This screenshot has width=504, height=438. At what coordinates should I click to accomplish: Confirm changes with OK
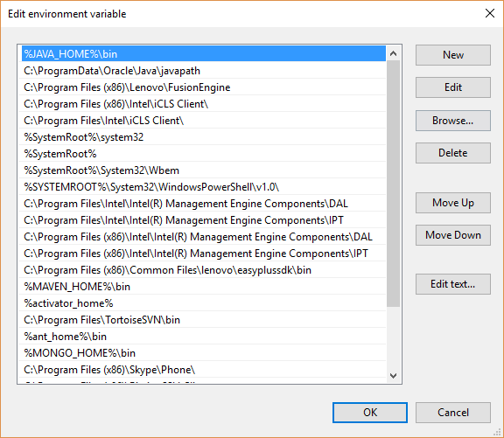coord(370,413)
